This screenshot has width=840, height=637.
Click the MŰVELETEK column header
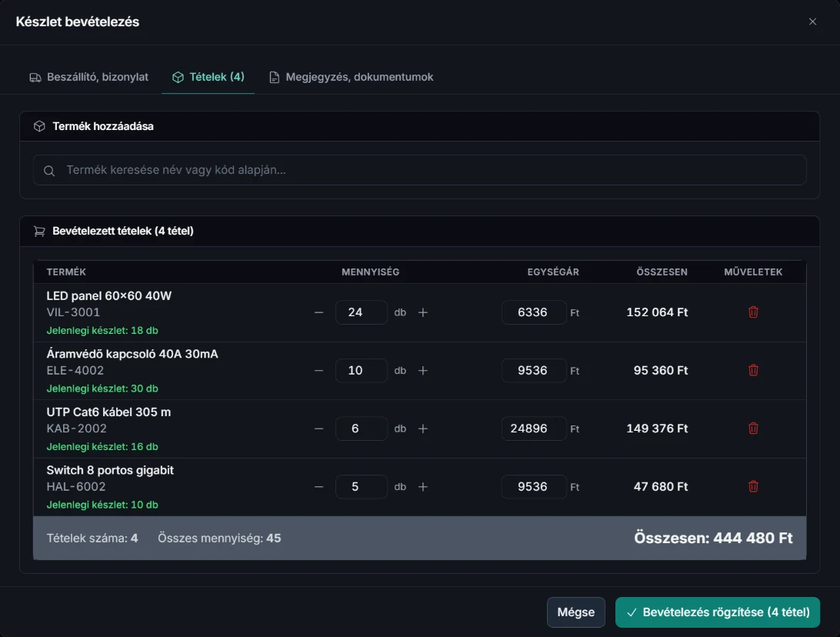752,272
